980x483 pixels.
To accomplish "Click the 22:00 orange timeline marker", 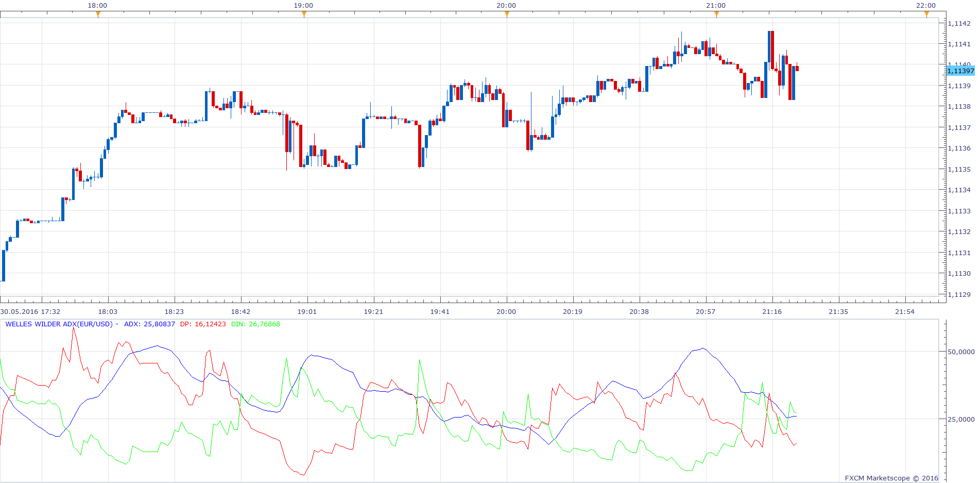I will pos(926,14).
